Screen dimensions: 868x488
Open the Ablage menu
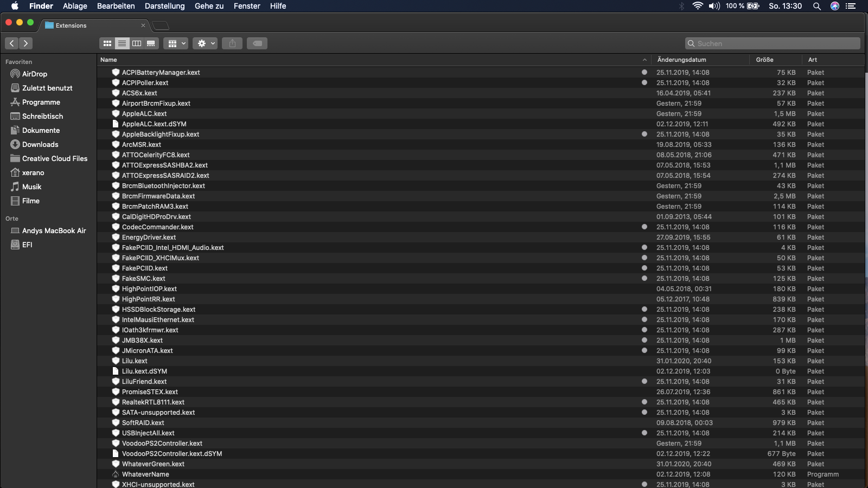click(75, 6)
